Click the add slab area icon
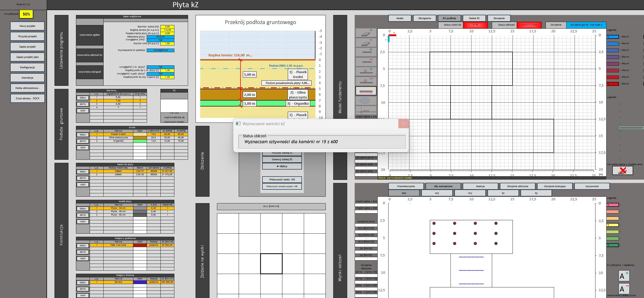 (x=366, y=33)
